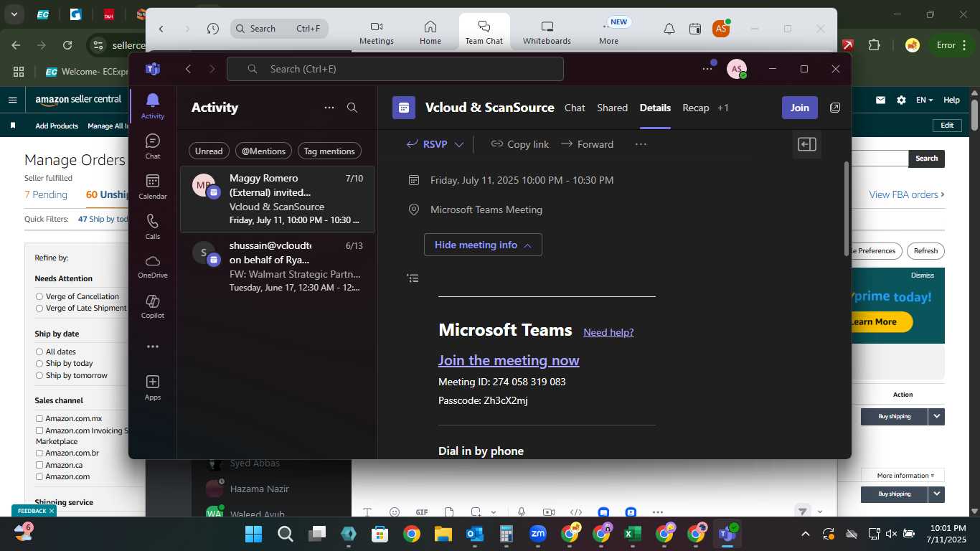Open Zoom notifications bell icon
Viewport: 980px width, 551px height.
click(x=669, y=29)
